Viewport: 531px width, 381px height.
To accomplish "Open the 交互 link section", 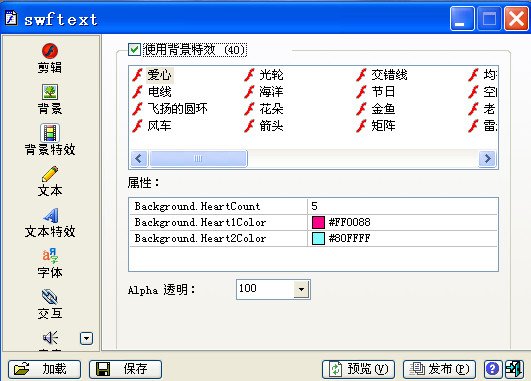I will 50,304.
